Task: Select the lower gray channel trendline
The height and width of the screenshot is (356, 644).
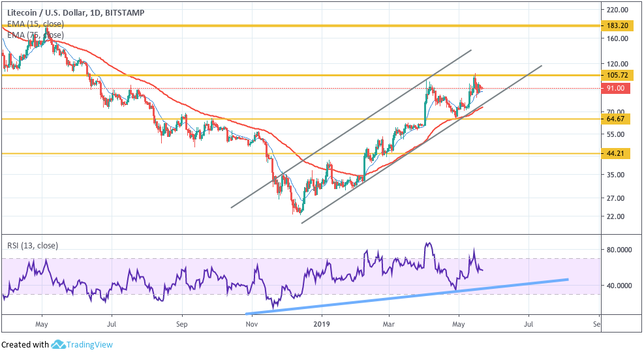Action: tap(422, 145)
